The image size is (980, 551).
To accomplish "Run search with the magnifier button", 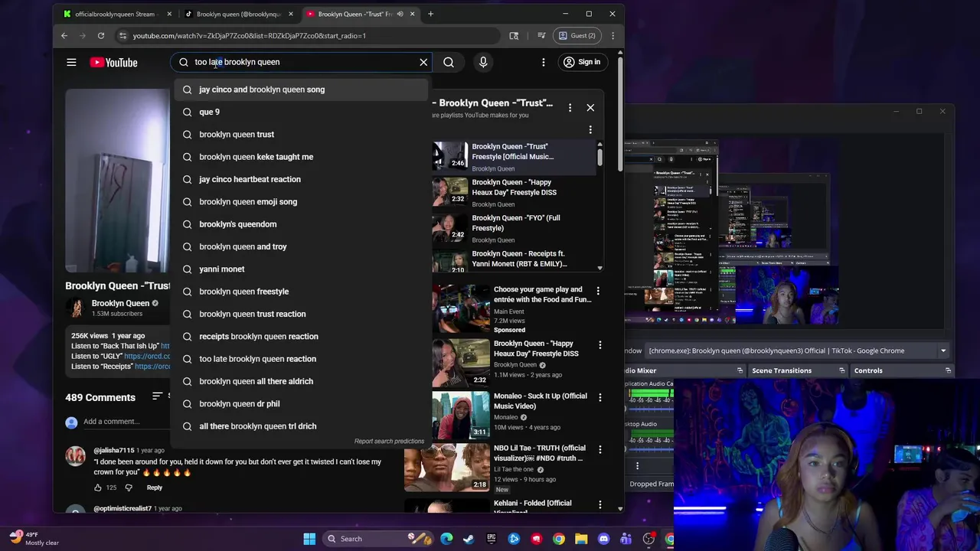I will click(x=449, y=62).
